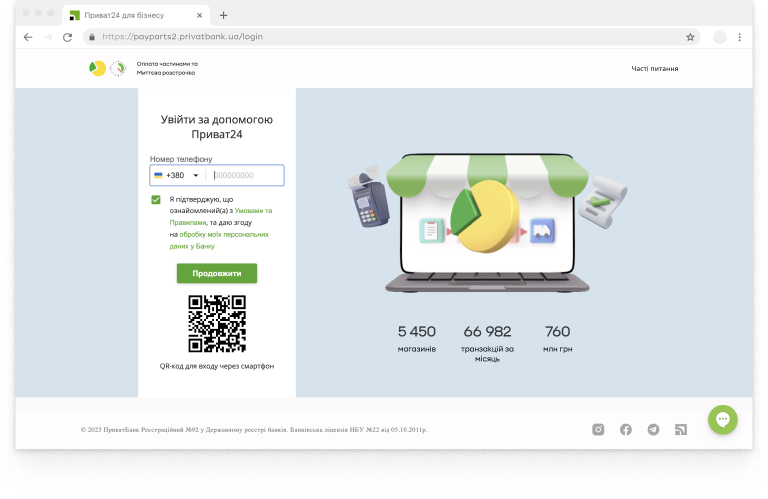Click the © 2023 ПриватБанк footer text
The width and height of the screenshot is (768, 499).
(254, 429)
